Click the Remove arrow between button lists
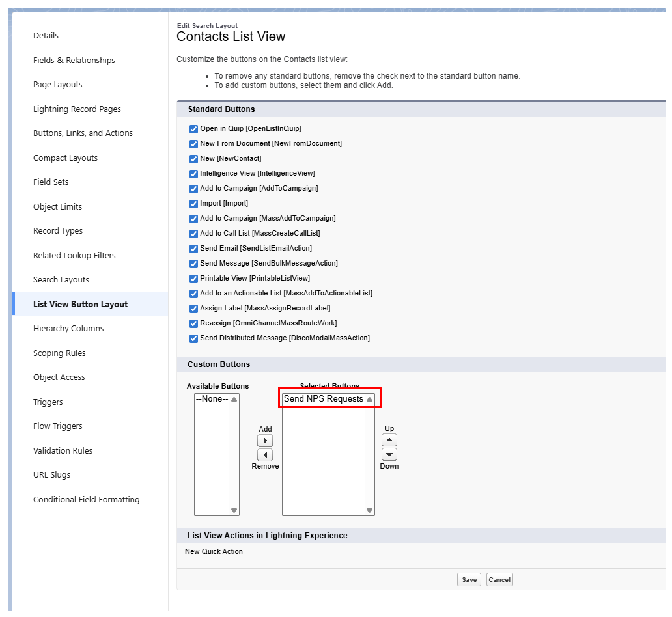The height and width of the screenshot is (617, 672). (x=265, y=454)
